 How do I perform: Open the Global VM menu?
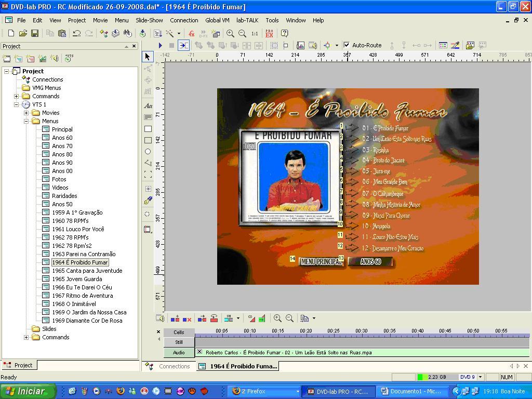[x=217, y=20]
